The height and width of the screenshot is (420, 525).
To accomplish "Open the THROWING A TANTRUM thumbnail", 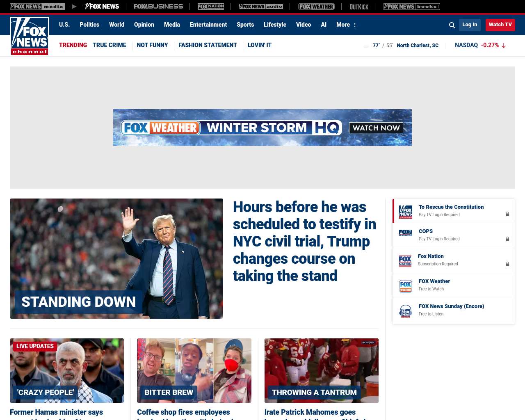I will [322, 370].
